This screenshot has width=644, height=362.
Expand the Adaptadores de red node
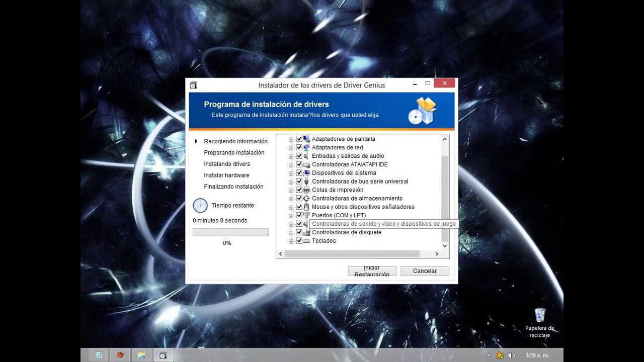291,148
